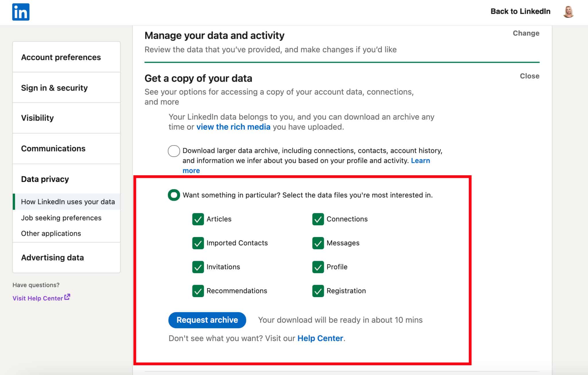Click the Request archive button
This screenshot has width=588, height=375.
207,320
